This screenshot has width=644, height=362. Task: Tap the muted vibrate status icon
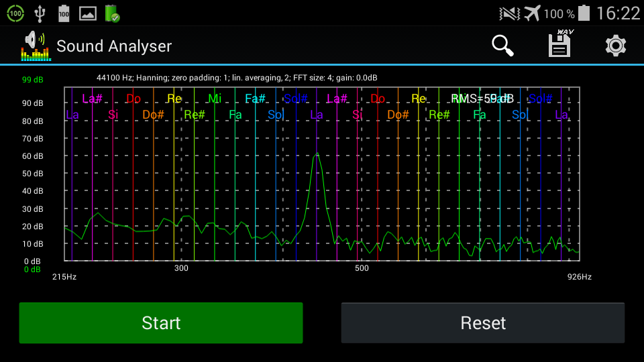509,13
